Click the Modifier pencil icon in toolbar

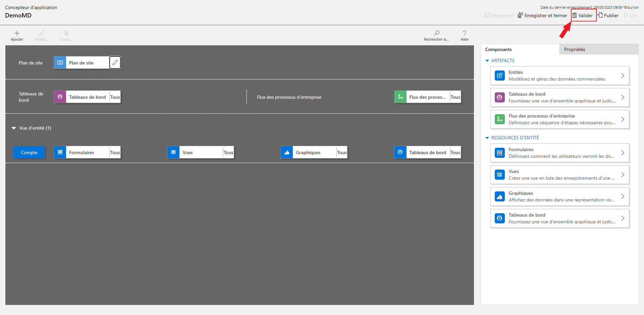[x=41, y=33]
